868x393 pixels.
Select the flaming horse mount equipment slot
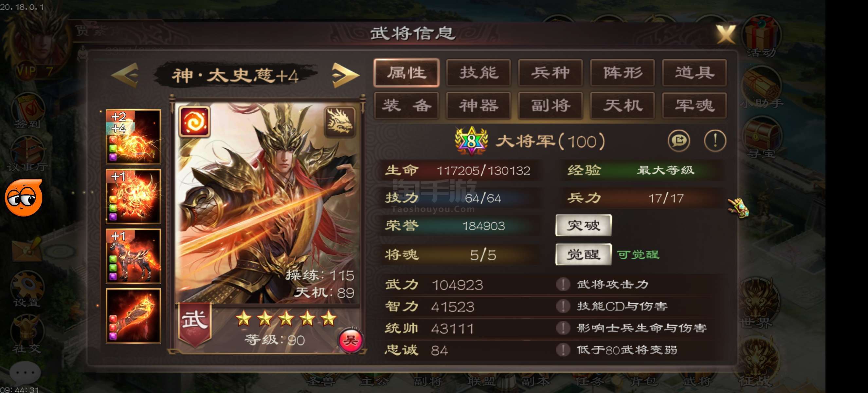133,256
